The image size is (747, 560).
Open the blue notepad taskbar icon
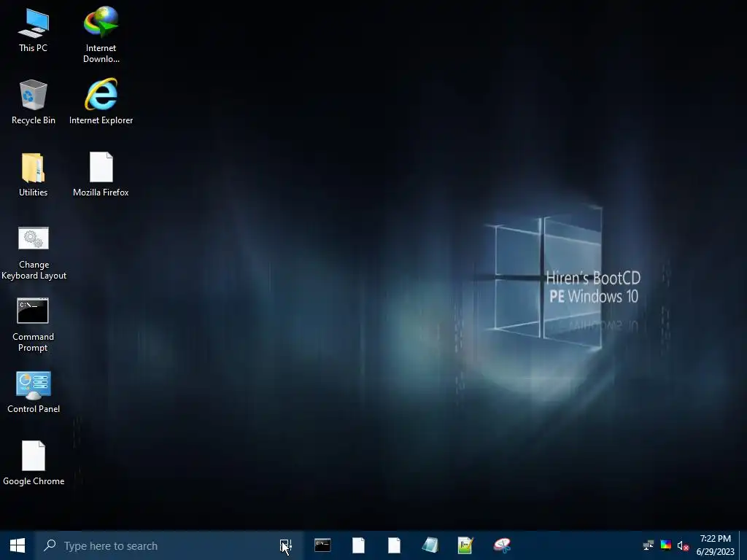(430, 545)
